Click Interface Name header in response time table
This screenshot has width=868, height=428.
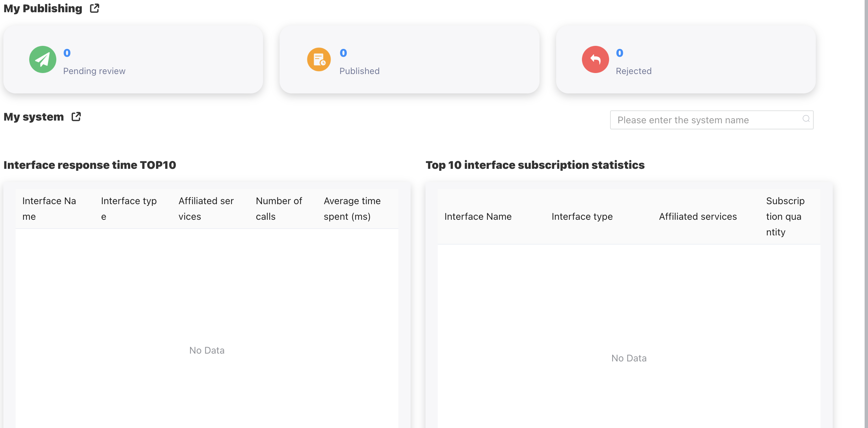49,209
